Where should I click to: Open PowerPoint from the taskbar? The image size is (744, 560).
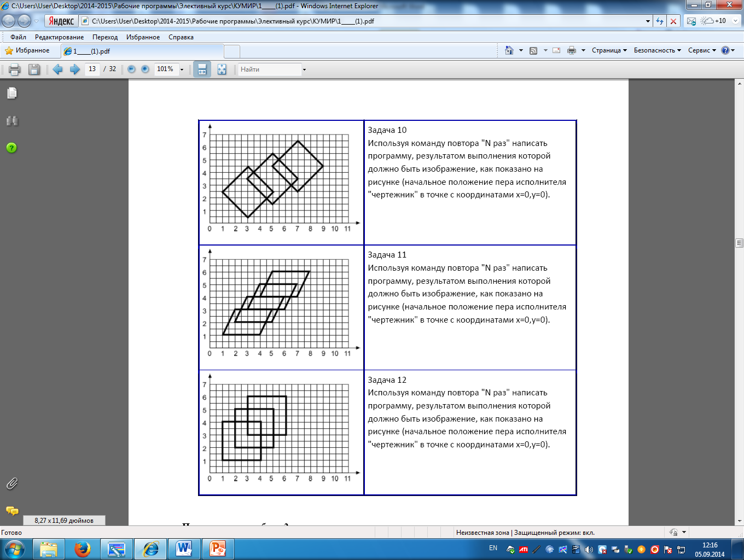218,549
